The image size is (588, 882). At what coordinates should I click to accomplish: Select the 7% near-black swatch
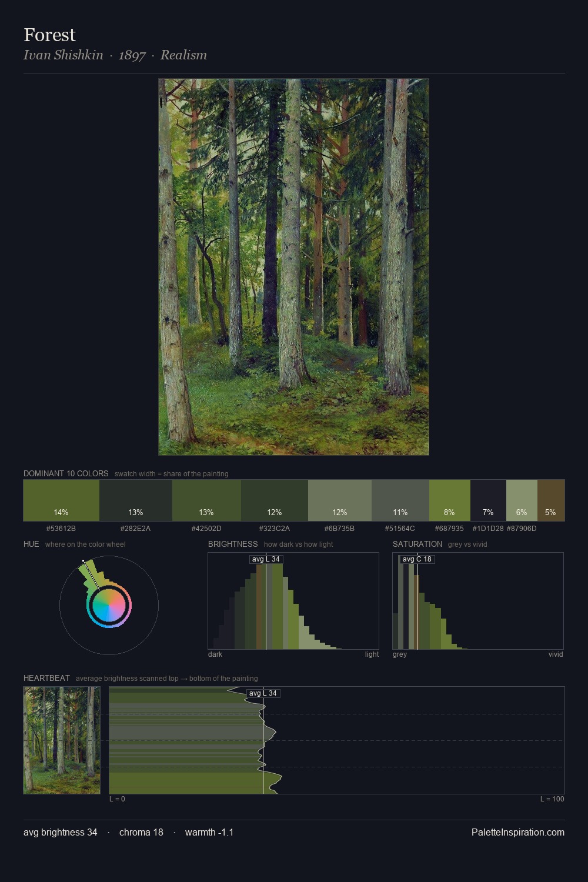point(488,500)
